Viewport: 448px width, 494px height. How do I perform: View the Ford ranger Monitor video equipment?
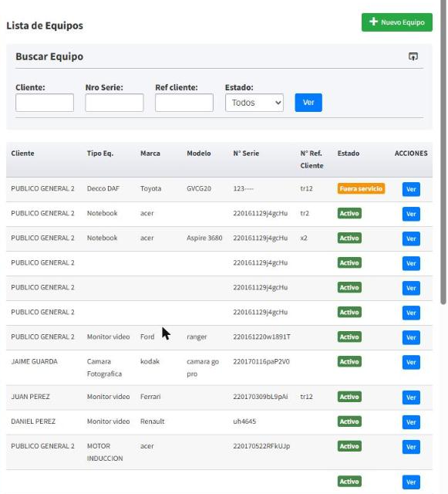(411, 338)
